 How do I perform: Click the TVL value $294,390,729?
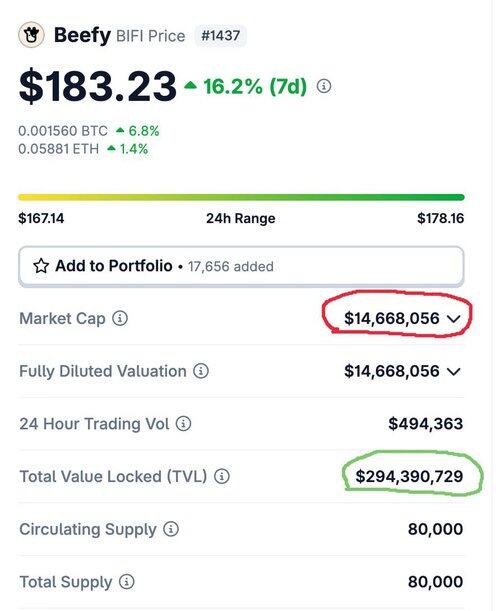point(409,476)
